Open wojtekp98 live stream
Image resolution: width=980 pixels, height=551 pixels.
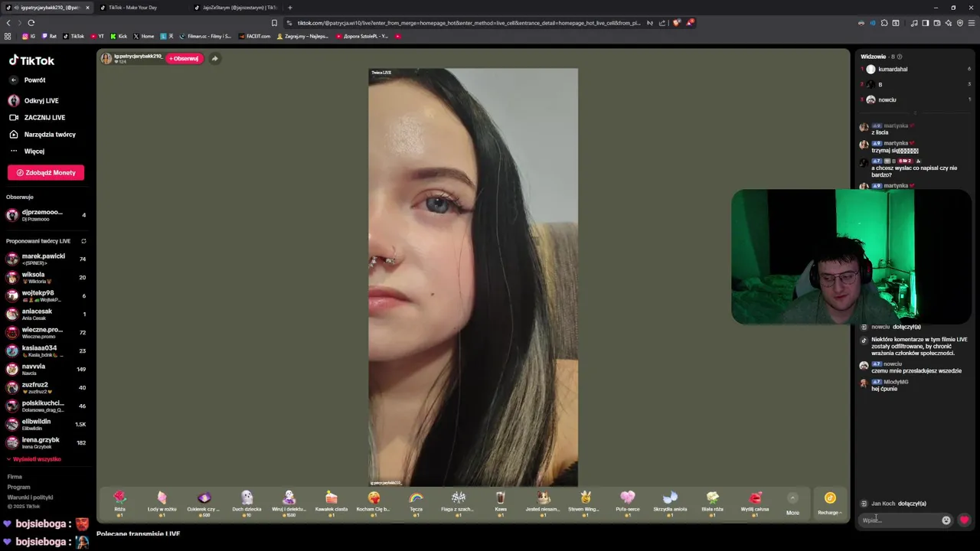pos(46,296)
